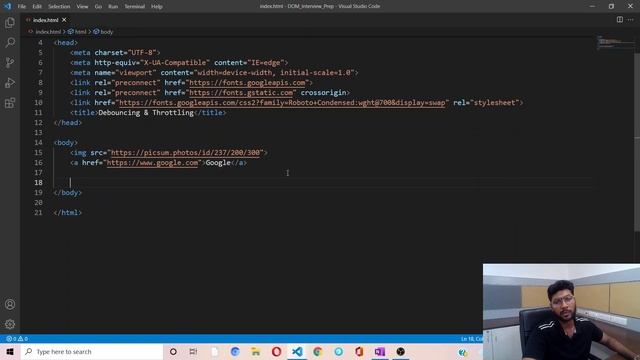Open the Source Control view
Image resolution: width=640 pixels, height=360 pixels.
tap(10, 62)
